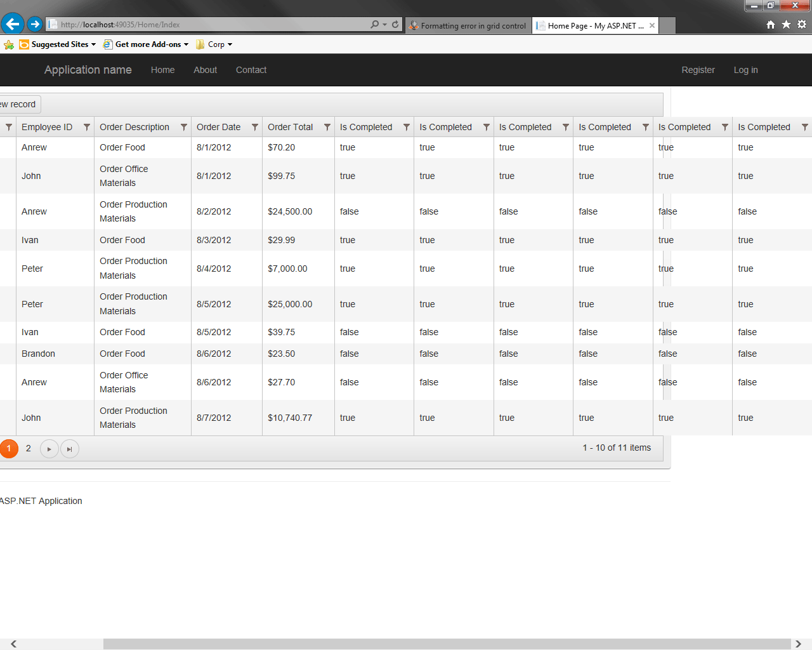
Task: Open the filter of the first Is Completed column
Action: pos(407,127)
